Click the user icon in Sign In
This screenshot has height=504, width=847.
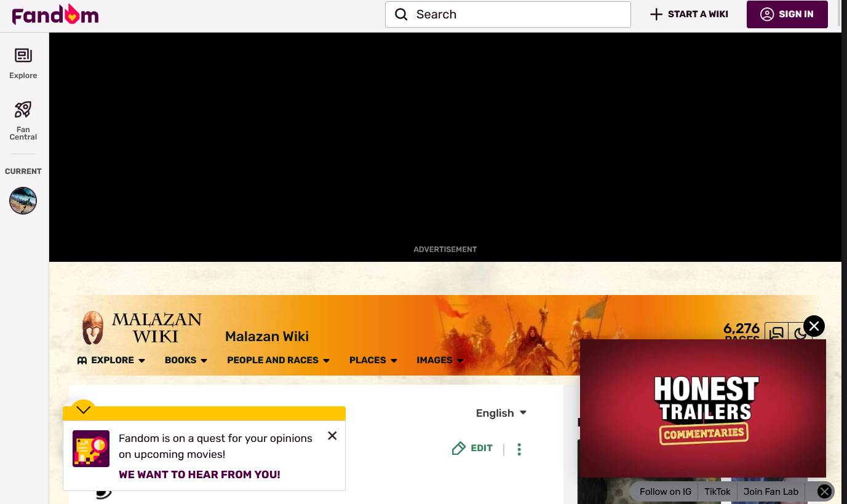pyautogui.click(x=767, y=14)
